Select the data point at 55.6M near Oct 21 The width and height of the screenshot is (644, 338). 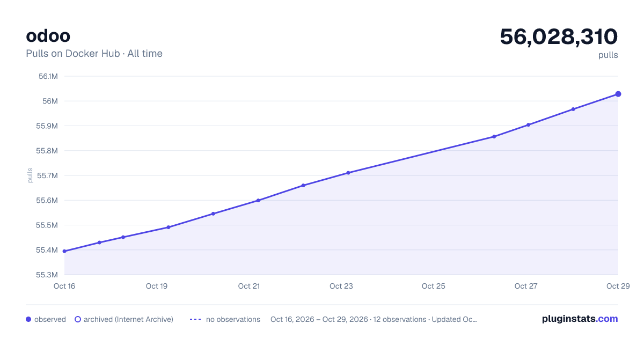(258, 201)
